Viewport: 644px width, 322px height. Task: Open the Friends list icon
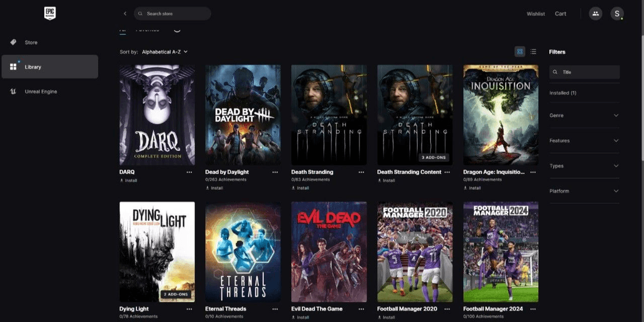(595, 14)
